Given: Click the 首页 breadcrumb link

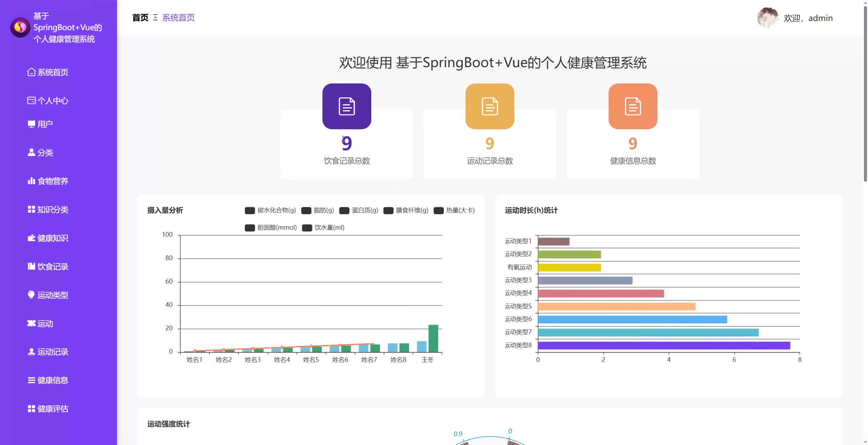Looking at the screenshot, I should [x=140, y=18].
